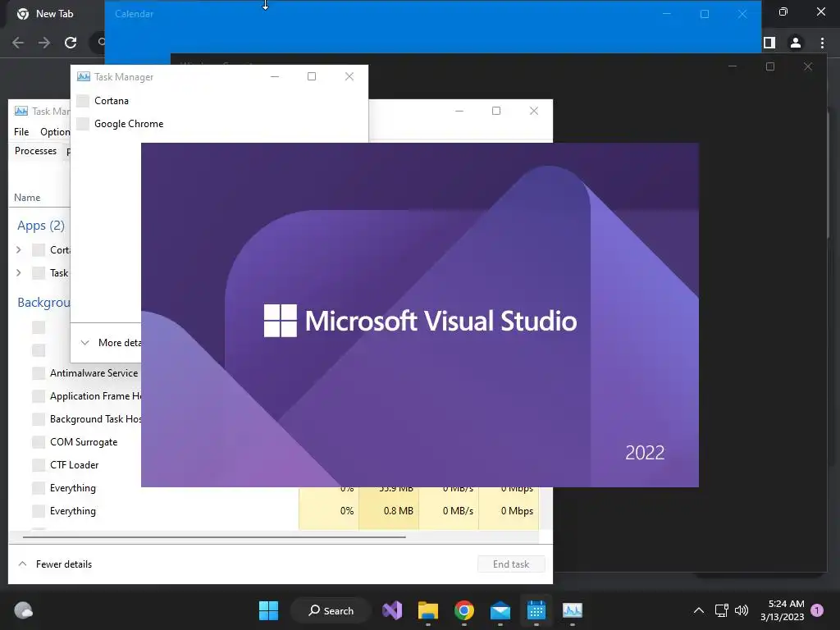This screenshot has height=630, width=840.
Task: Open the Calendar app in taskbar
Action: [536, 610]
